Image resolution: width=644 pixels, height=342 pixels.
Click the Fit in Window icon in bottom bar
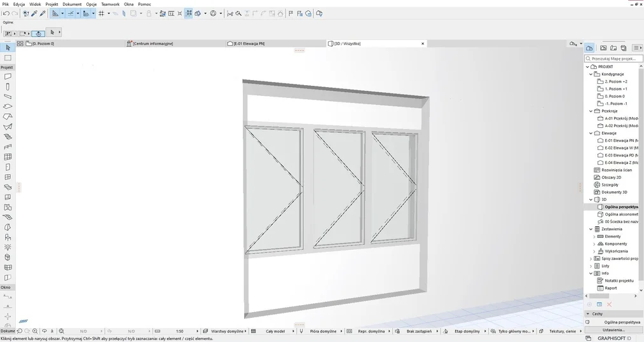click(x=61, y=331)
